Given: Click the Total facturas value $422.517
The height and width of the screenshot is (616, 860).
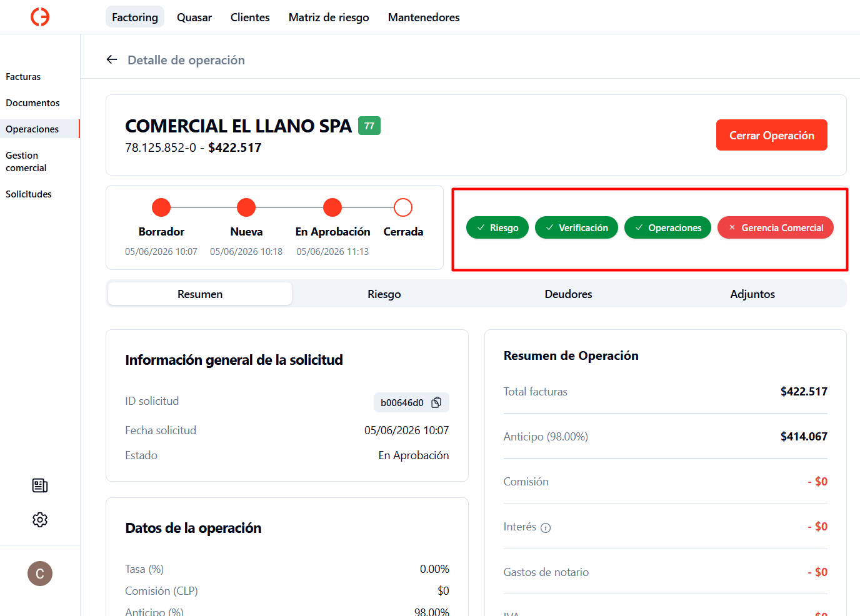Looking at the screenshot, I should tap(804, 392).
